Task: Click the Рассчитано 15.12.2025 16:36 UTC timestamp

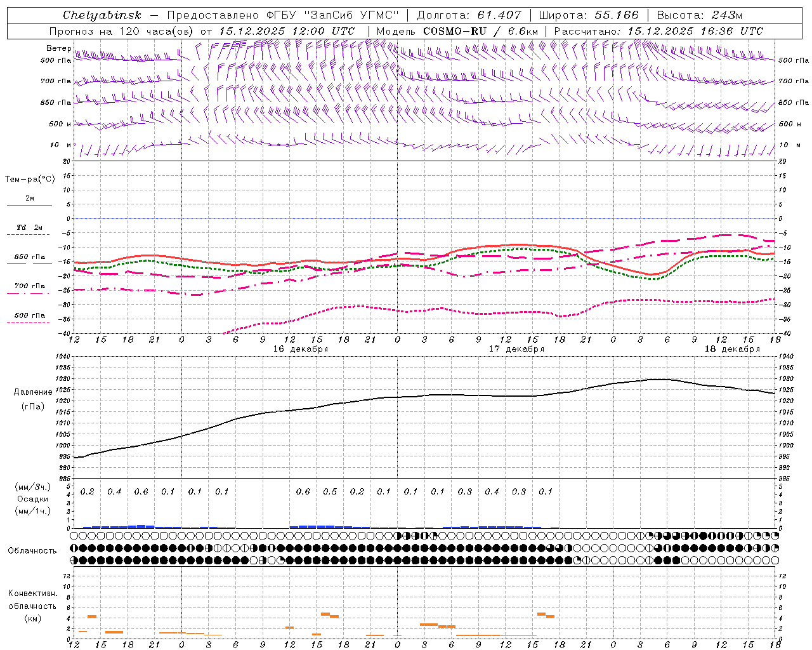Action: pyautogui.click(x=658, y=31)
